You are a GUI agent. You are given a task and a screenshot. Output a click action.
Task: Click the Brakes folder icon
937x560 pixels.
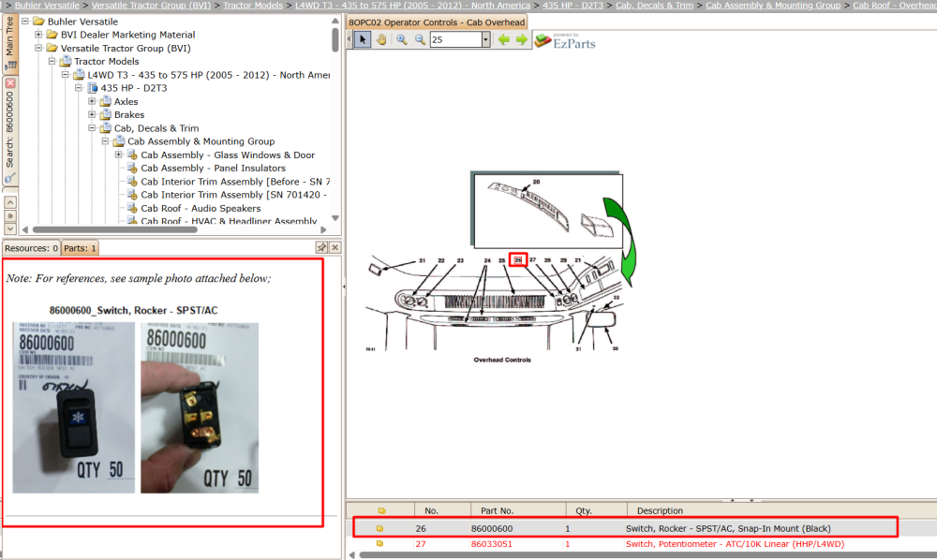click(x=106, y=114)
